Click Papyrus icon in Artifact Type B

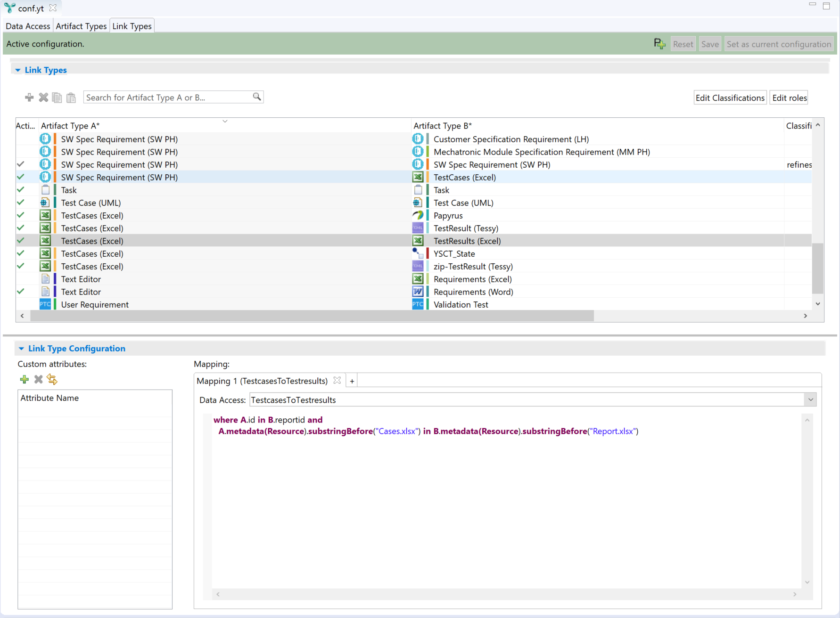(418, 215)
